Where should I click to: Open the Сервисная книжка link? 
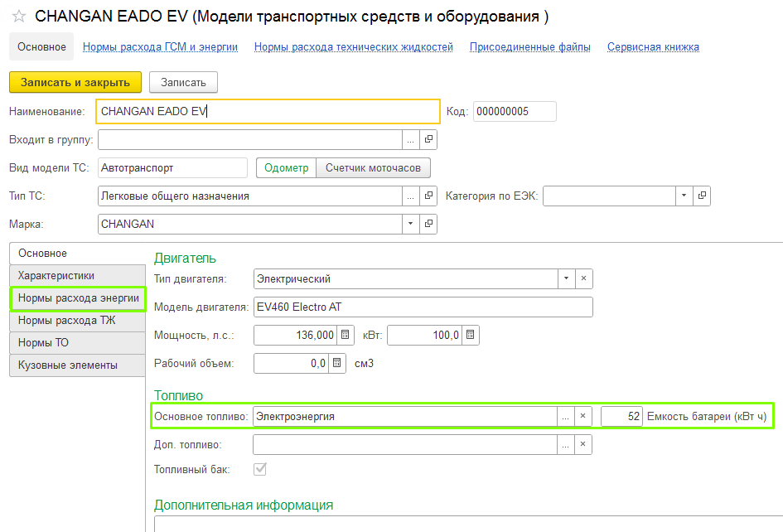pyautogui.click(x=653, y=47)
